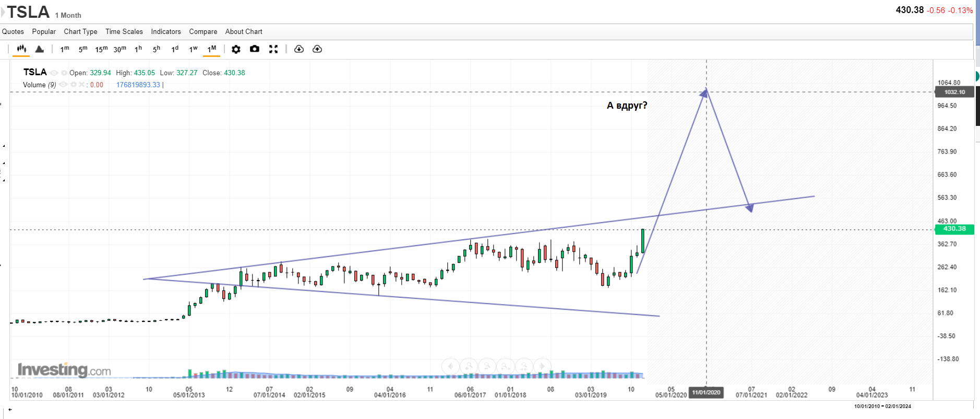Screen dimensions: 980x419
Task: Open the Indicators dropdown menu
Action: pyautogui.click(x=166, y=32)
